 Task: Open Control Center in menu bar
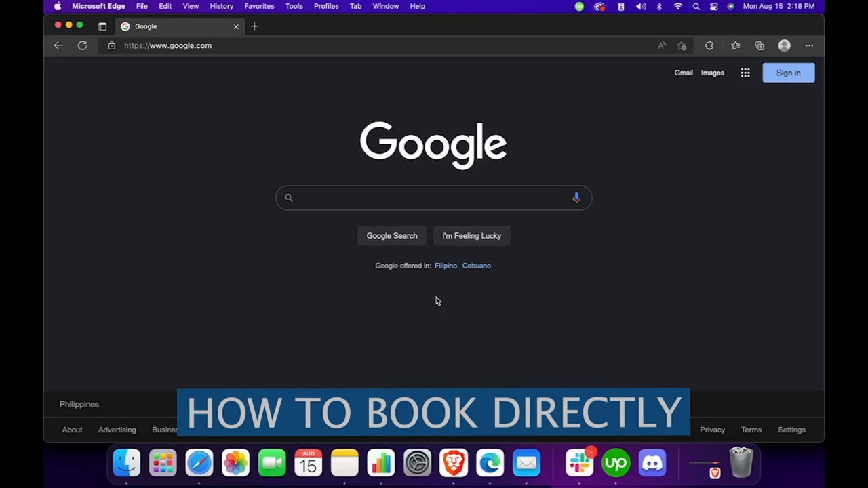pos(714,6)
